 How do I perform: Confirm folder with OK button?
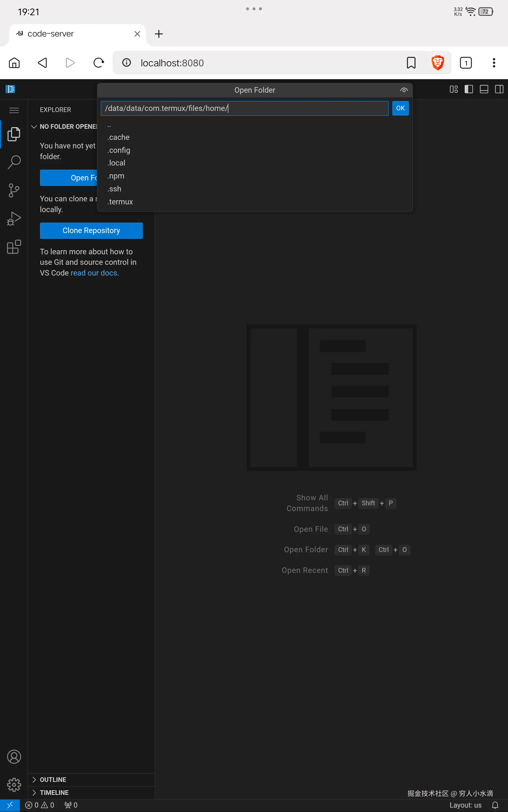pyautogui.click(x=400, y=108)
